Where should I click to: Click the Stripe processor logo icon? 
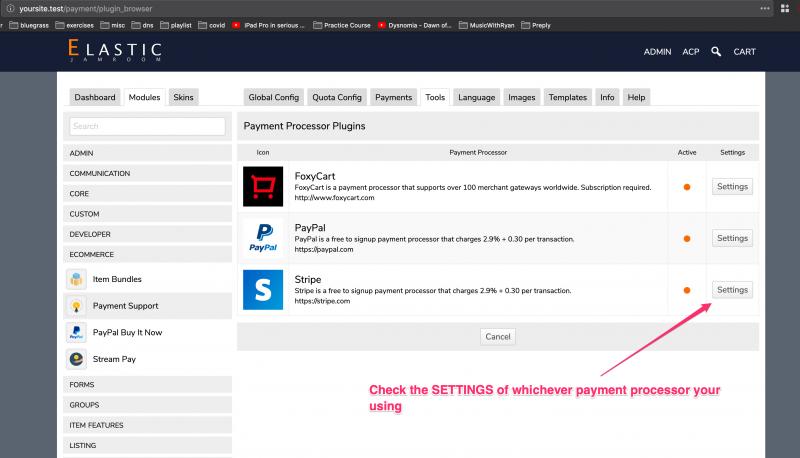(x=263, y=290)
